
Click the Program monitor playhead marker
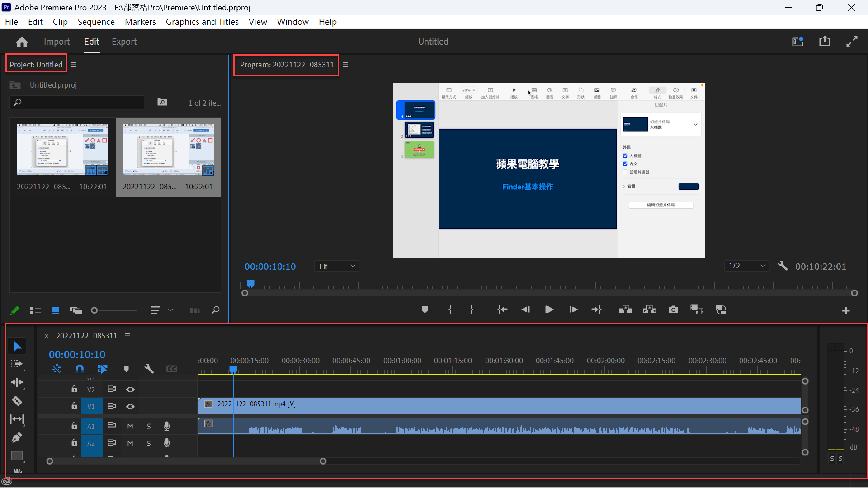(250, 283)
